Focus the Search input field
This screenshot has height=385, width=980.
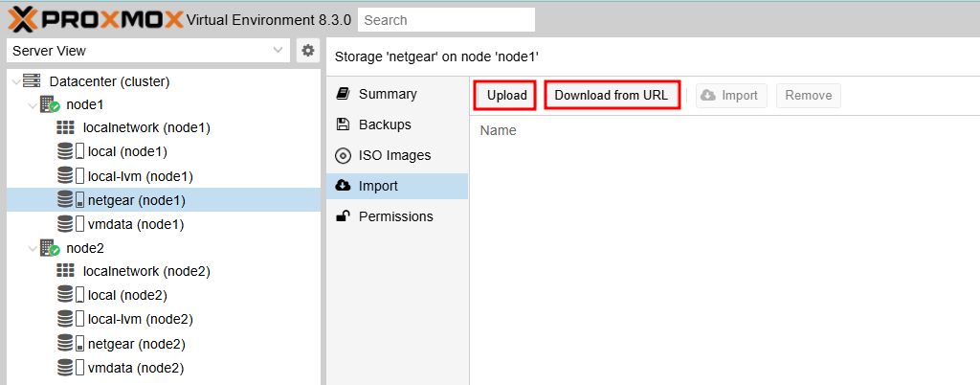point(446,20)
